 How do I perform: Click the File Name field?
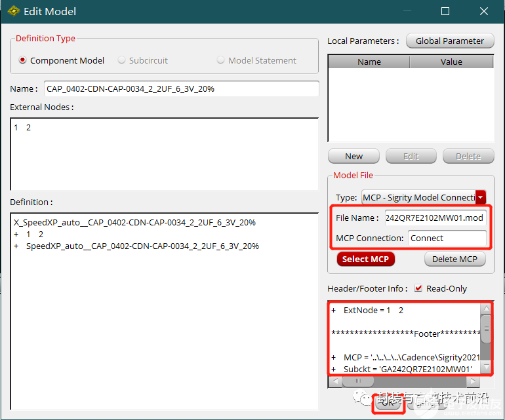coord(435,218)
